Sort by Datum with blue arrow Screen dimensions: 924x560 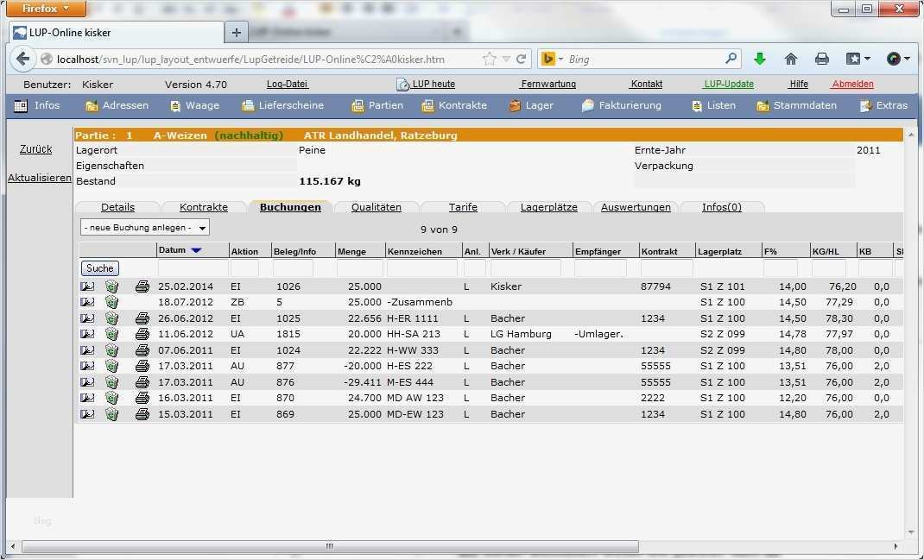pos(196,250)
